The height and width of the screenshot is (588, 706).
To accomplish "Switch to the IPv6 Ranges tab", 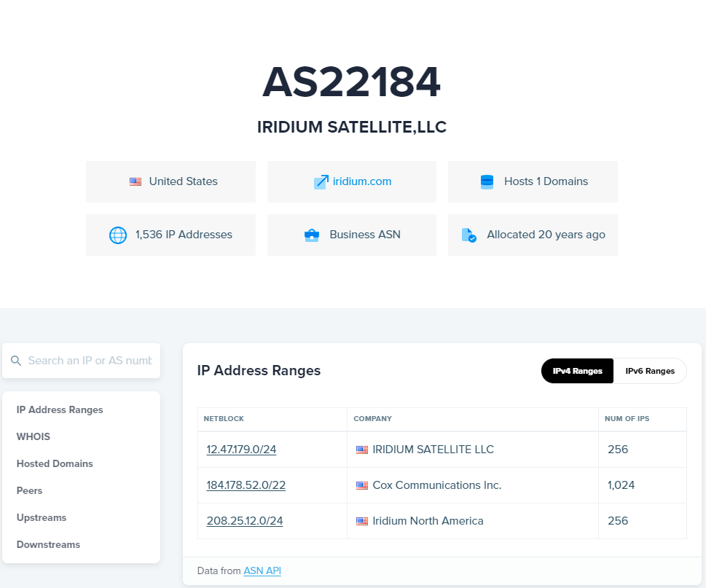I will pyautogui.click(x=650, y=371).
